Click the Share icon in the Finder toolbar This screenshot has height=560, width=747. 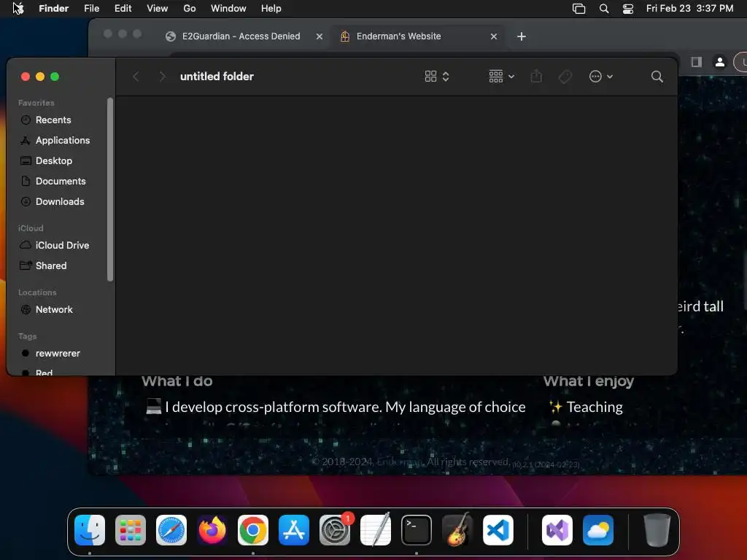536,76
